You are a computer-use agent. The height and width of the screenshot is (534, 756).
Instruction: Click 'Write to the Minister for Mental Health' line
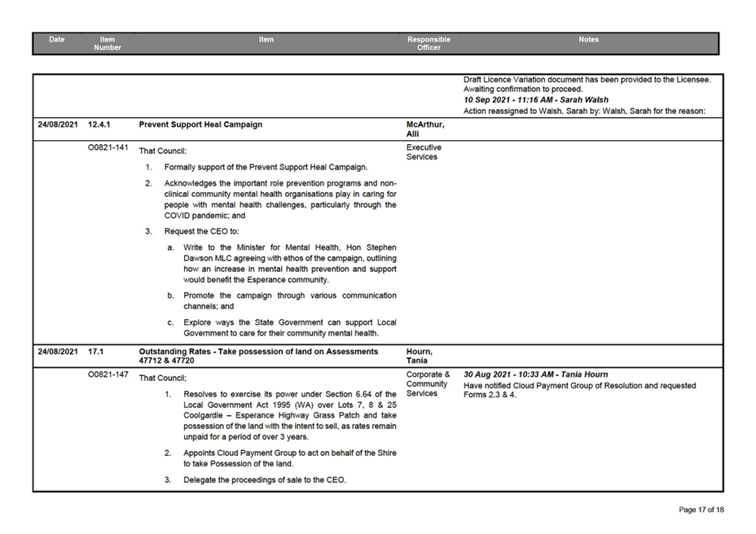(x=290, y=247)
